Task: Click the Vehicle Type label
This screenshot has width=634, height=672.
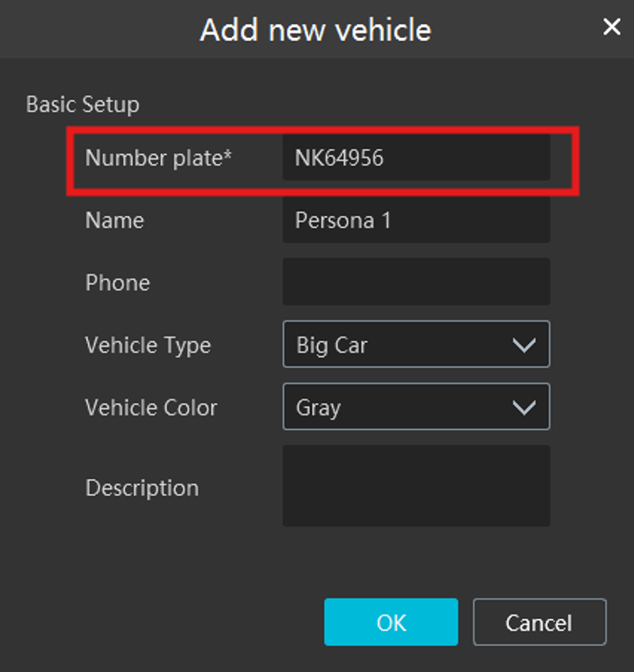Action: [x=147, y=346]
